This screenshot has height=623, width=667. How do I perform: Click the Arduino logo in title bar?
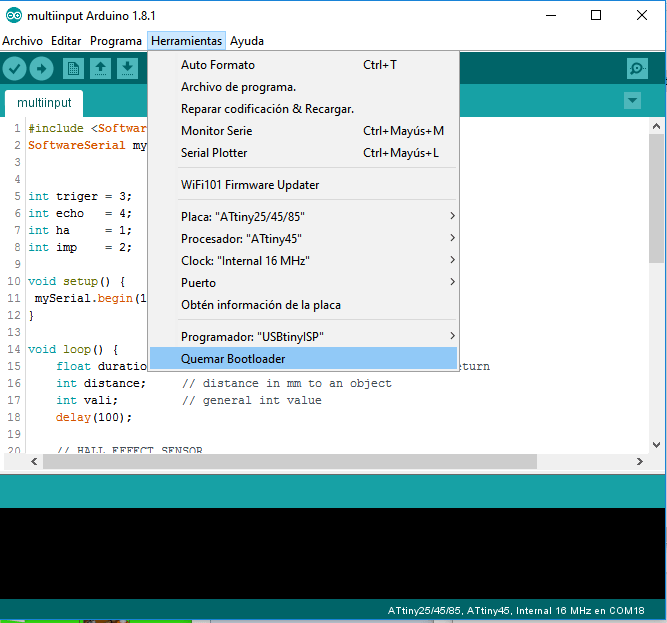tap(14, 16)
